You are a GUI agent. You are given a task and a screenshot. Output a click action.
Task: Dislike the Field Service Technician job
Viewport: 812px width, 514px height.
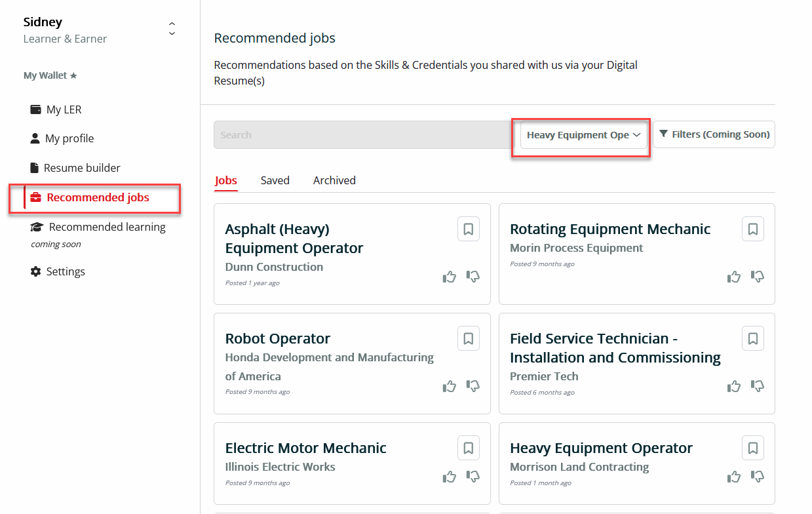click(758, 386)
